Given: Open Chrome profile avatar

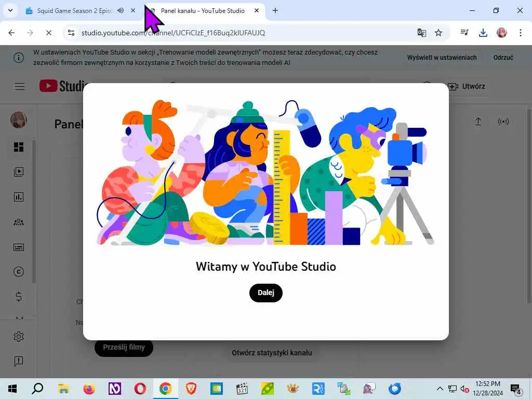Looking at the screenshot, I should pos(501,33).
